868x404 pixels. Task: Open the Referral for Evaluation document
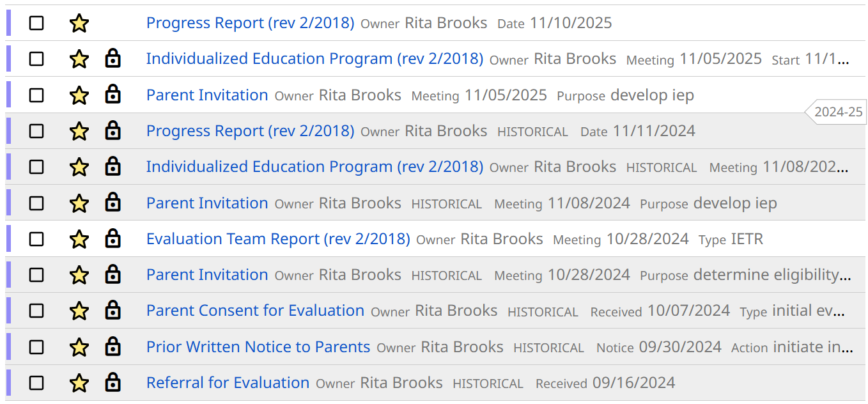(x=228, y=383)
